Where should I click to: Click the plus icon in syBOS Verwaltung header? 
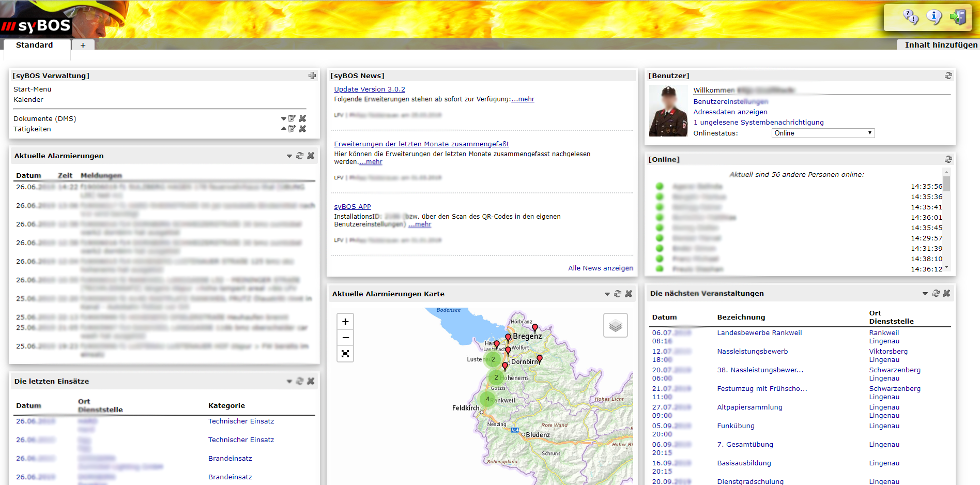pyautogui.click(x=312, y=75)
